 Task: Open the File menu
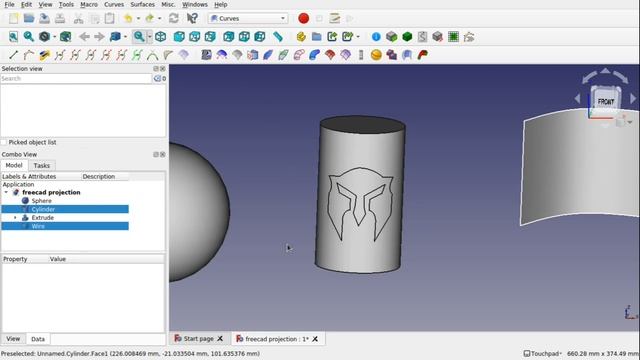(x=9, y=4)
